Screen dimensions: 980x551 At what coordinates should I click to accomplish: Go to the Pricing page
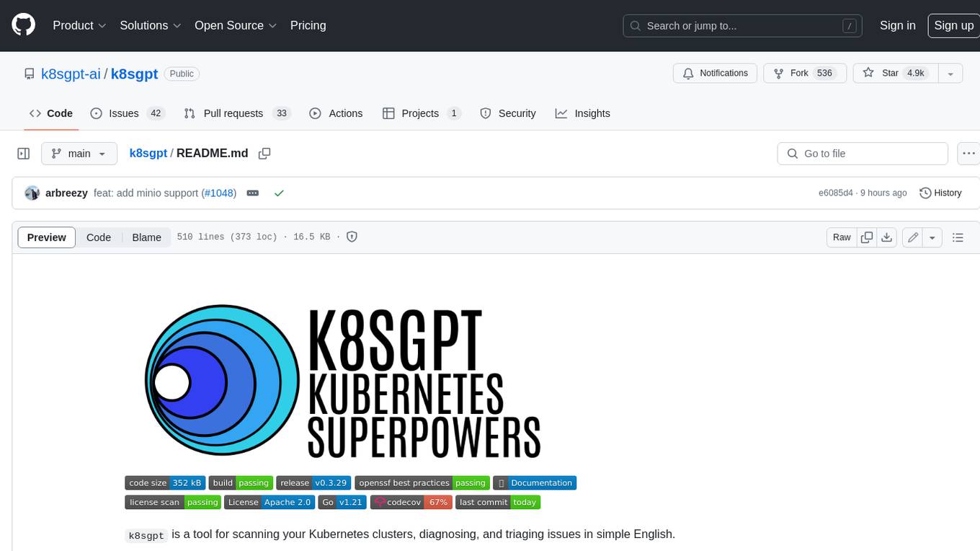tap(308, 25)
